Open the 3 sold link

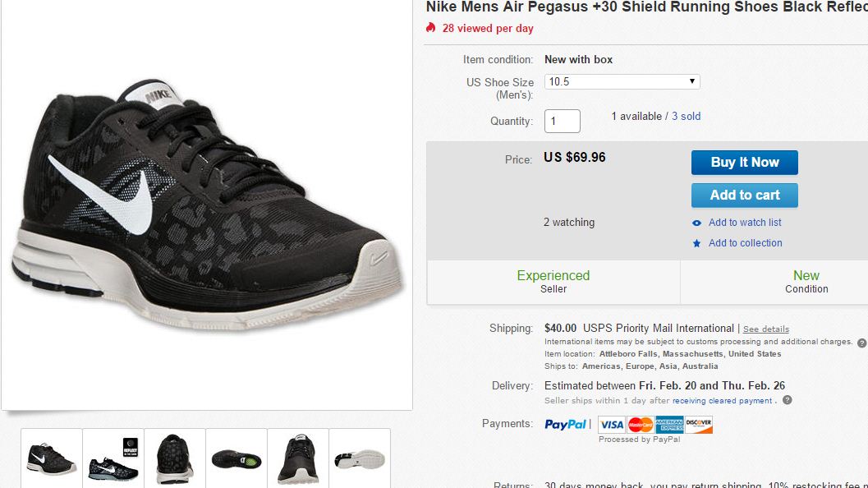coord(686,117)
